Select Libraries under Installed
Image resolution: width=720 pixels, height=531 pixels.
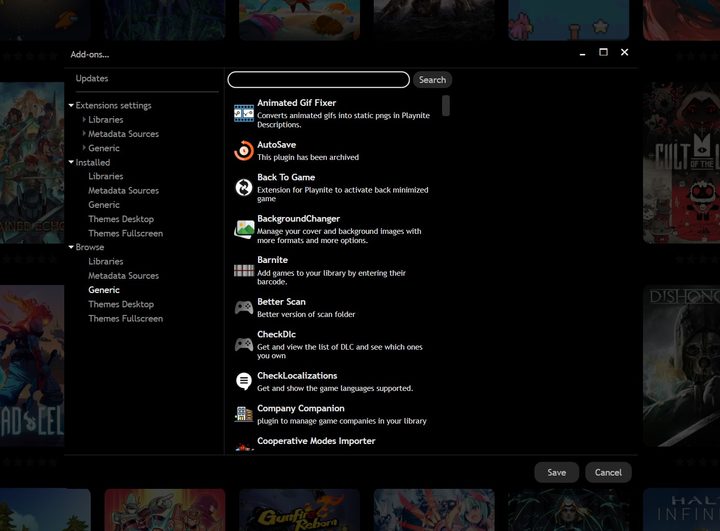(x=106, y=176)
